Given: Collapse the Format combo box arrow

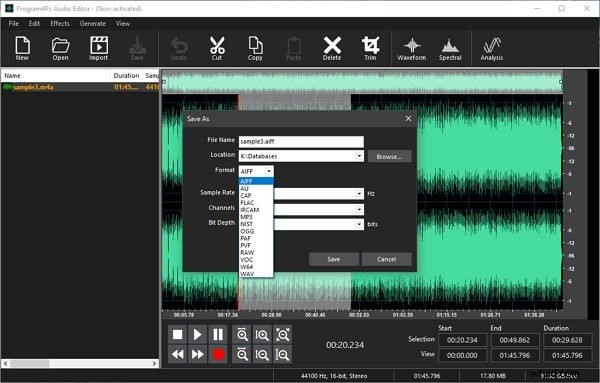Looking at the screenshot, I should [269, 171].
